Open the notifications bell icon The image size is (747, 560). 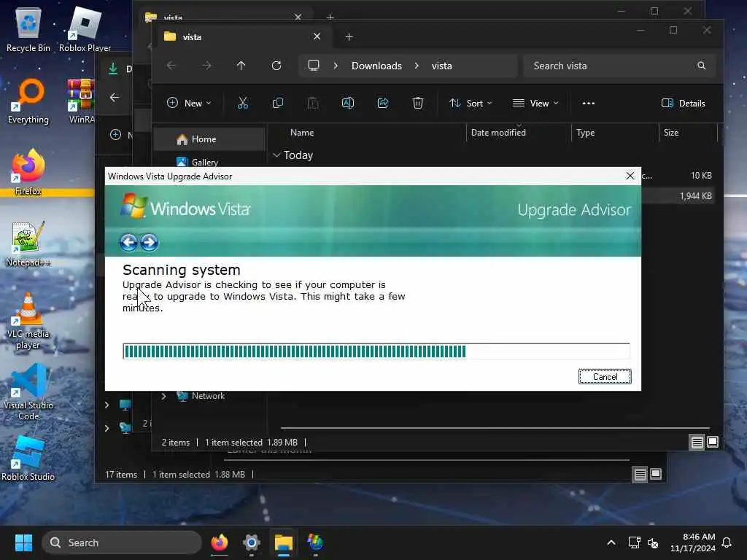[727, 542]
